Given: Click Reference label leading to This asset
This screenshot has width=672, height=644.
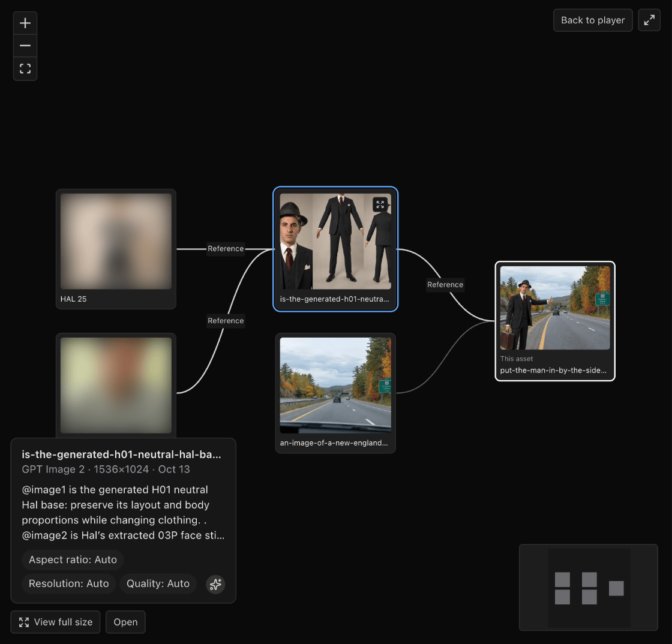Looking at the screenshot, I should coord(445,284).
